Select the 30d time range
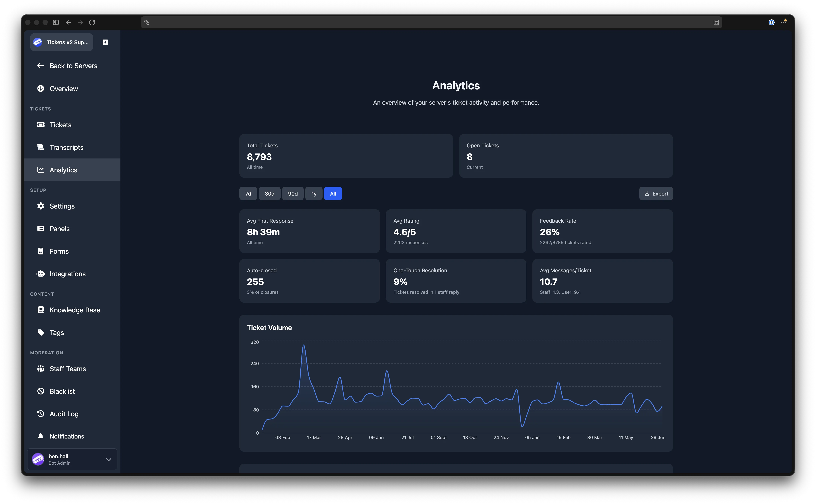This screenshot has width=816, height=504. [x=269, y=193]
